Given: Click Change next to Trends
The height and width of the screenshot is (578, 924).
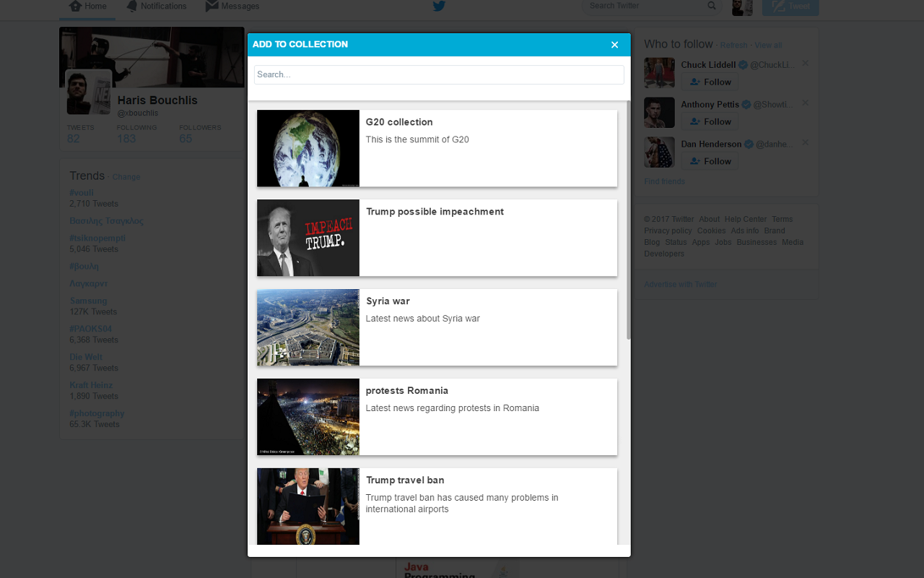Looking at the screenshot, I should [126, 177].
